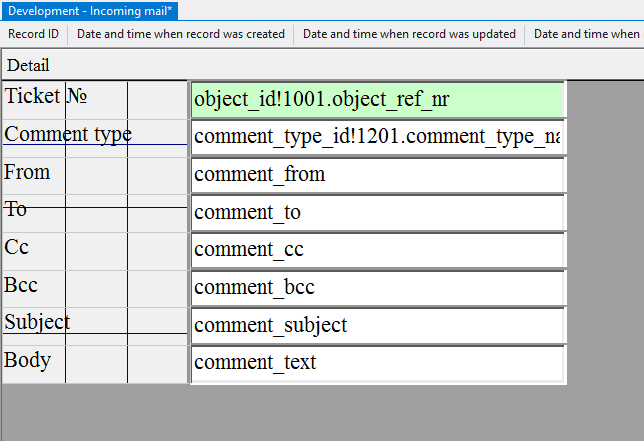Screen dimensions: 644x441
Task: Select the comment_to field
Action: coord(377,212)
